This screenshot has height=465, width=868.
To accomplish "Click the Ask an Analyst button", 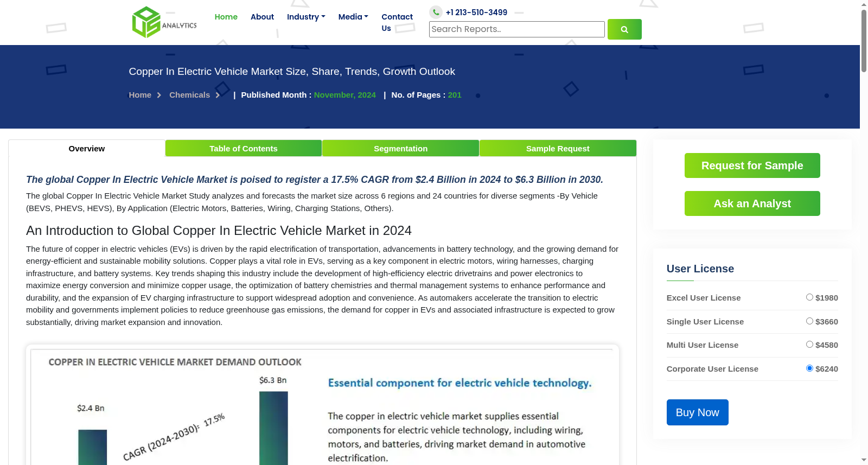I will coord(752,203).
